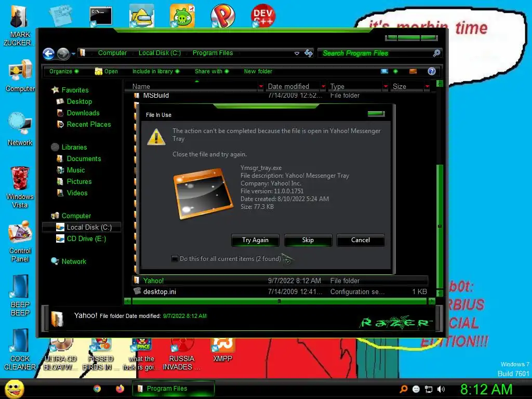Open the recent pages dropdown arrow
The width and height of the screenshot is (532, 399).
pos(73,54)
